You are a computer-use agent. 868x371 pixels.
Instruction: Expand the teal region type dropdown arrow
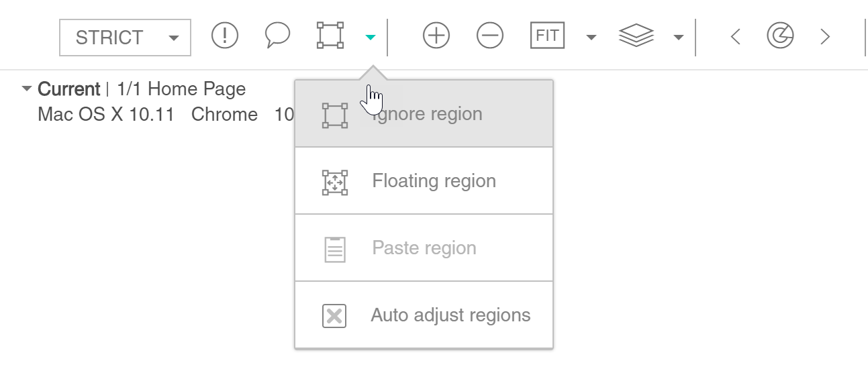coord(370,38)
